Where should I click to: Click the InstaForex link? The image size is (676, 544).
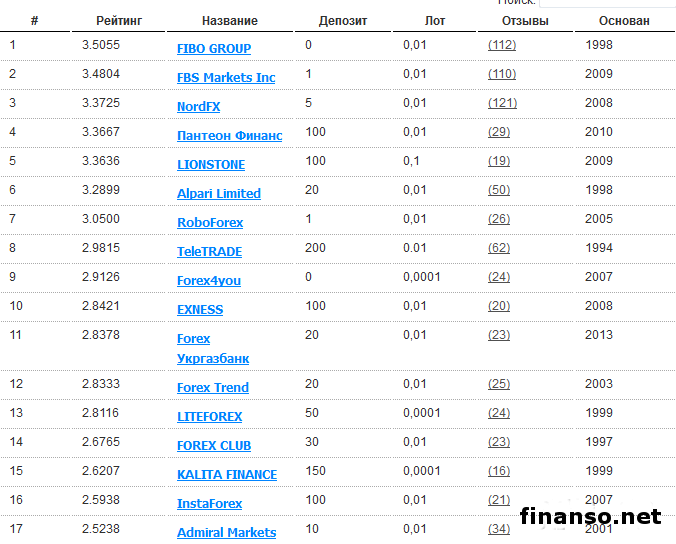pyautogui.click(x=209, y=503)
